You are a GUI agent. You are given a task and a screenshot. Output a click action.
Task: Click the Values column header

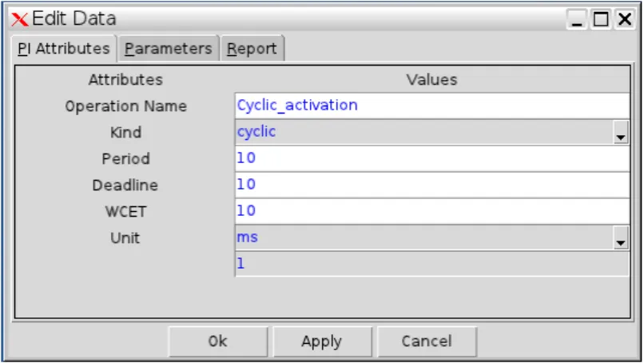point(431,80)
